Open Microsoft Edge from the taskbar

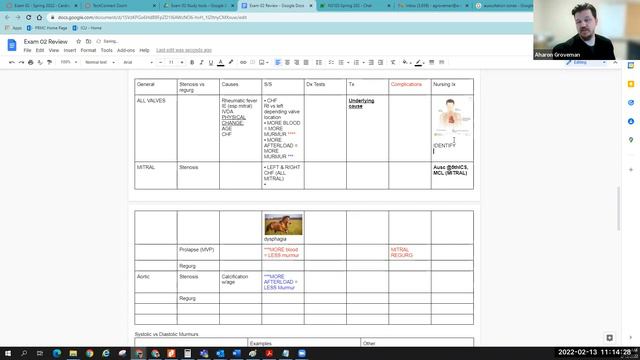click(x=57, y=353)
